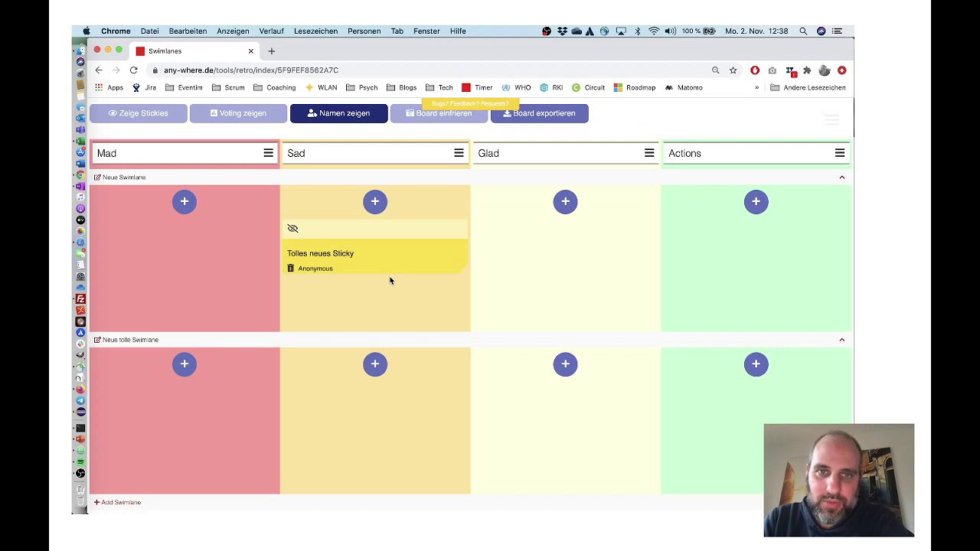Delete the 'Tolles neues Sticky' note
Viewport: 980px width, 551px height.
pyautogui.click(x=291, y=269)
